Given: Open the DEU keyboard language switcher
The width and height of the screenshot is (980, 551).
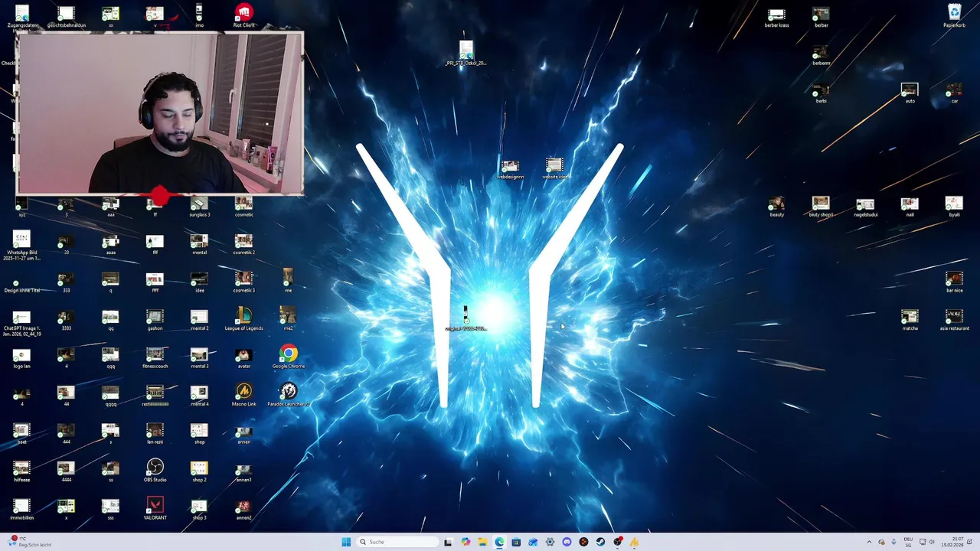Looking at the screenshot, I should [x=908, y=542].
